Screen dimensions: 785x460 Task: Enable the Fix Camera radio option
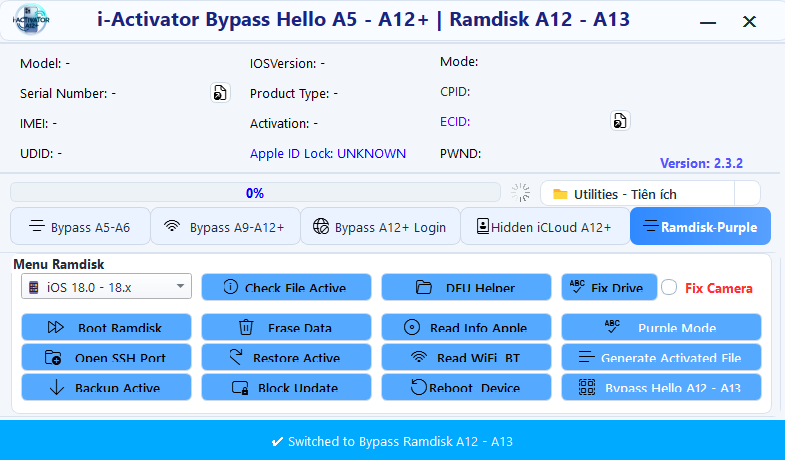coord(669,287)
